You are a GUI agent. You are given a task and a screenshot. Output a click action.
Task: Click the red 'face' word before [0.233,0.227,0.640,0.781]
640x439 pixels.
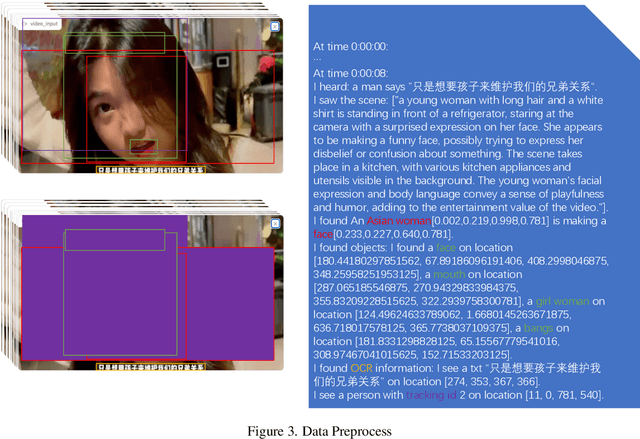point(323,234)
